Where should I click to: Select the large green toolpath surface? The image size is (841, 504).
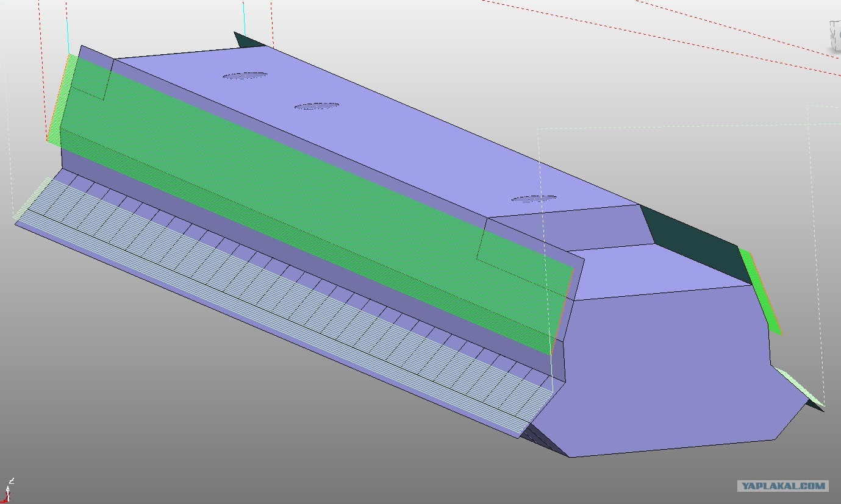coord(305,201)
